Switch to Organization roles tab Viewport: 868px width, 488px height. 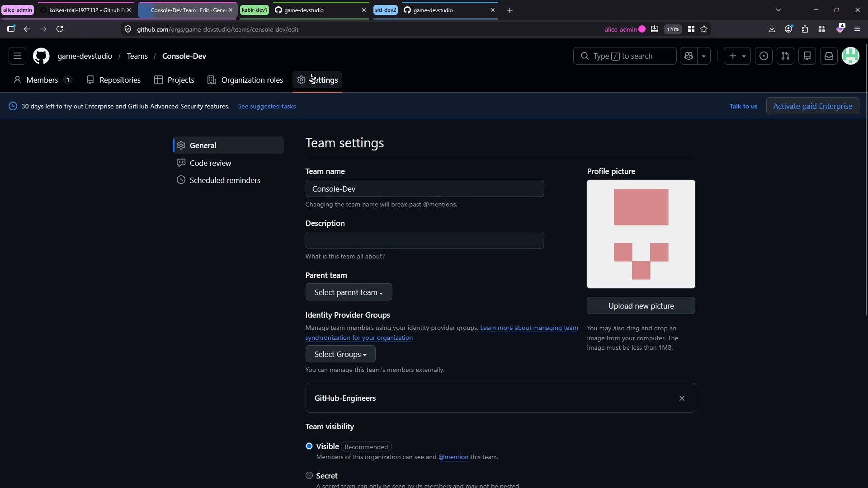tap(245, 80)
